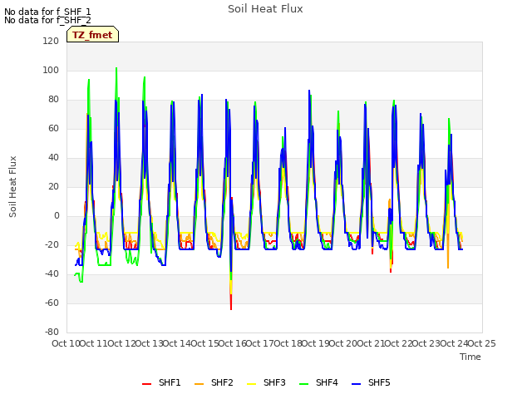
Task: Click the green SHF4 legend color marker
Action: [304, 384]
